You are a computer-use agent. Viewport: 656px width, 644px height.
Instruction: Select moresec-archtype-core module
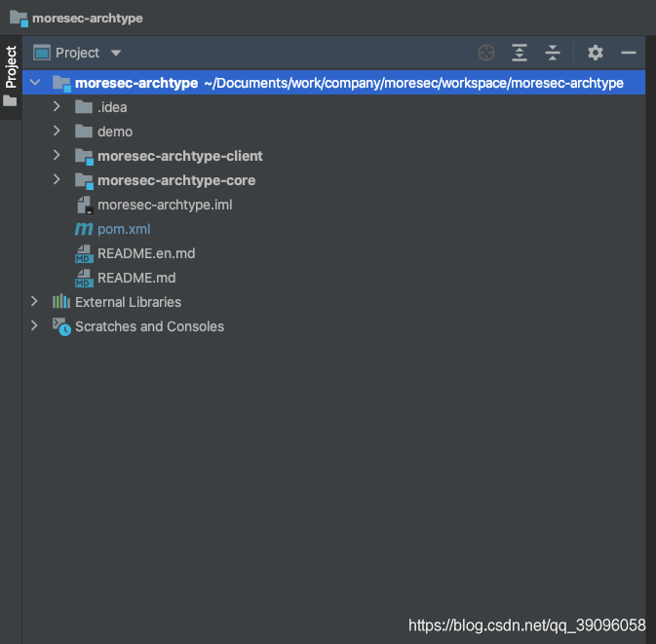click(176, 180)
